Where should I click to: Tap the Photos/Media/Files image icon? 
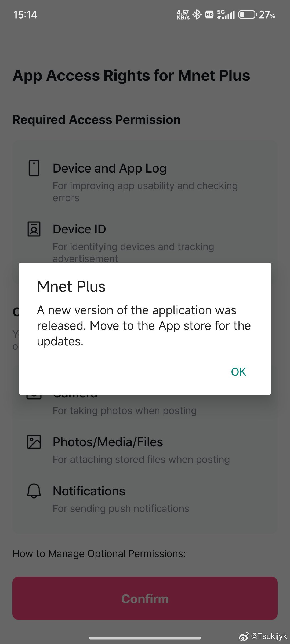coord(34,442)
